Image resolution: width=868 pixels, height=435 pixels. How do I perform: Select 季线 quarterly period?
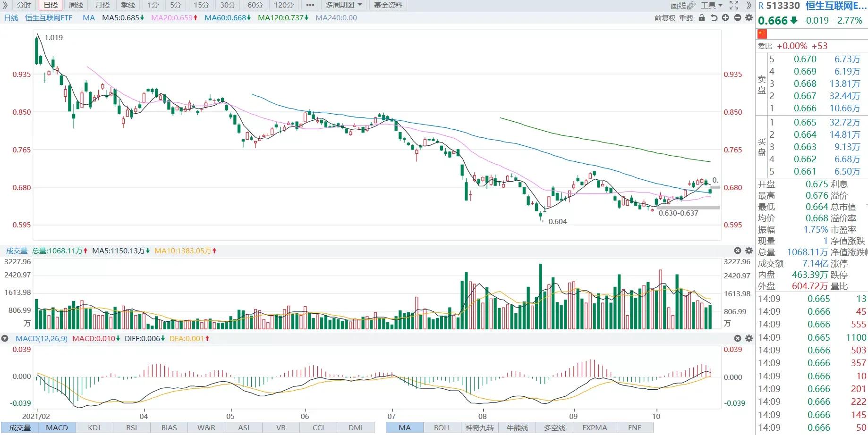tap(128, 5)
